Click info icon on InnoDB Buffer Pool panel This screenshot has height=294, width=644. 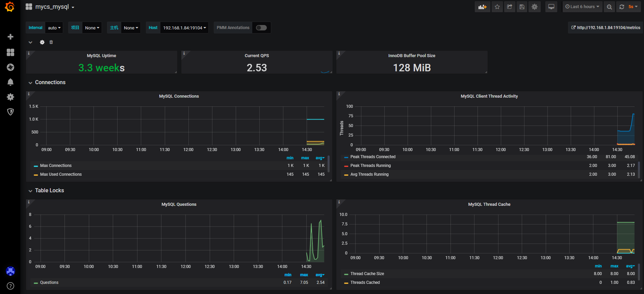339,53
